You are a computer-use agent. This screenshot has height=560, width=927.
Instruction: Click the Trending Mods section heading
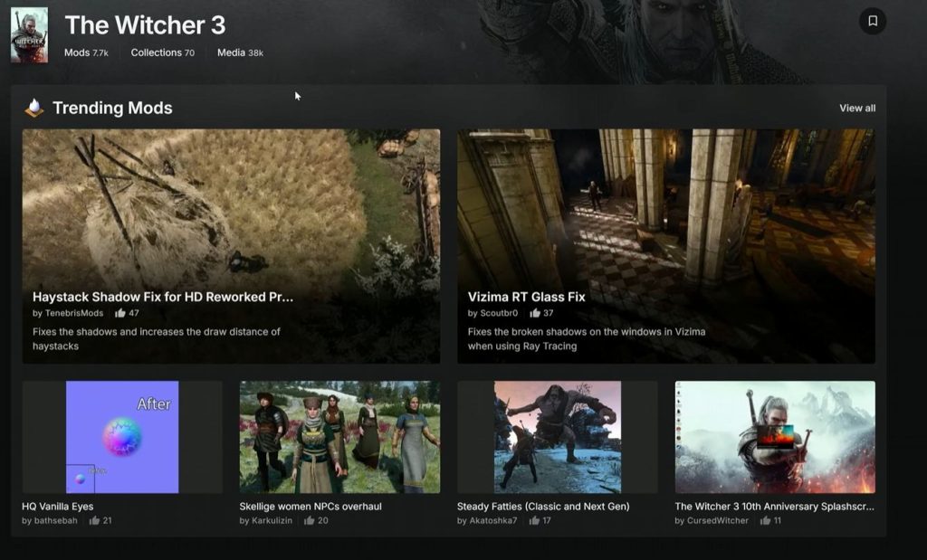click(x=112, y=108)
